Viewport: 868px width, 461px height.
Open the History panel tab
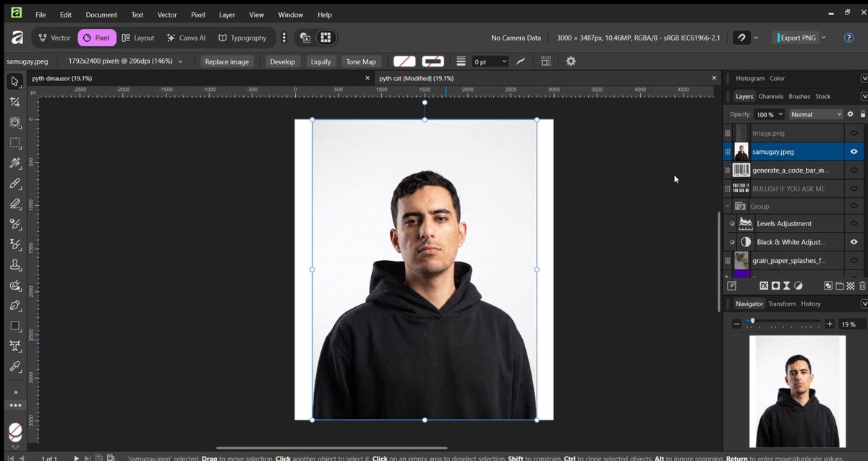click(811, 303)
